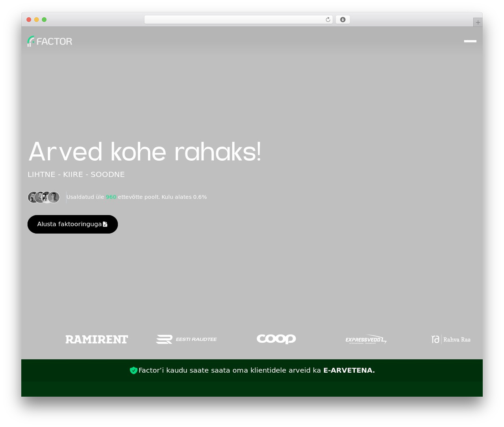Click the green '960' number

(111, 197)
